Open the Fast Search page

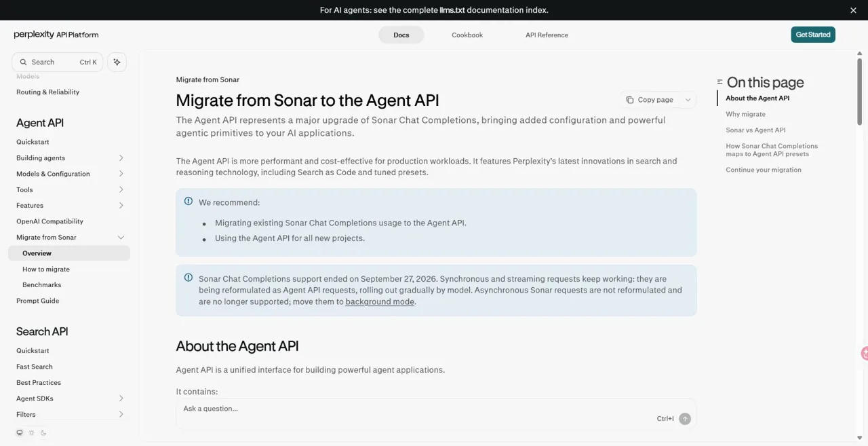pos(35,367)
